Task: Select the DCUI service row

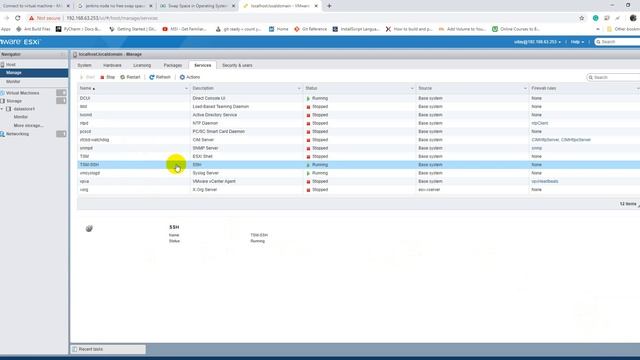Action: tap(358, 98)
